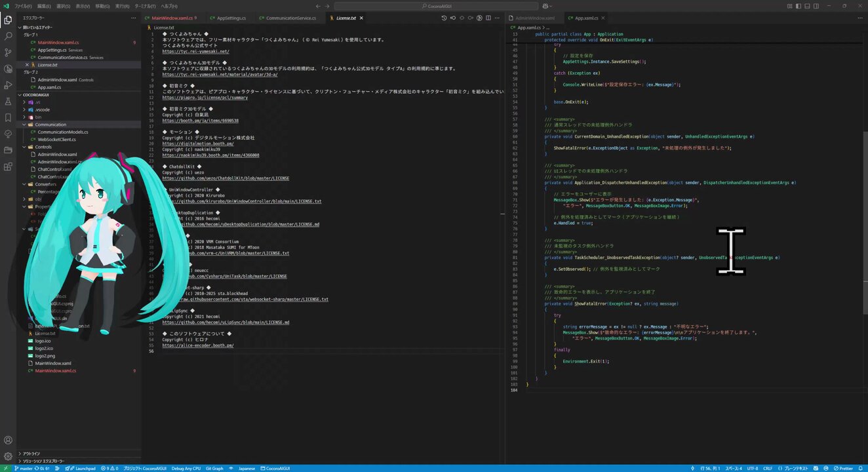
Task: Open the Edit menu
Action: point(45,6)
